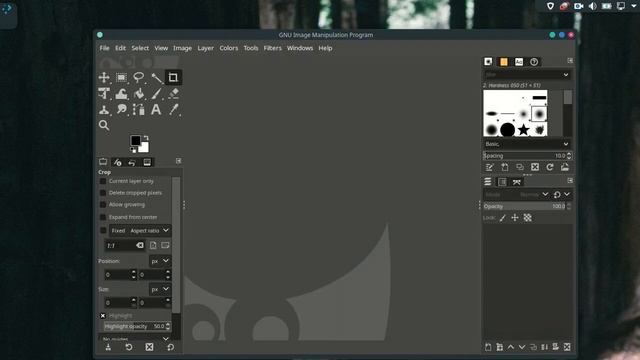This screenshot has width=640, height=360.
Task: Select the Free Select lasso tool
Action: [x=139, y=78]
